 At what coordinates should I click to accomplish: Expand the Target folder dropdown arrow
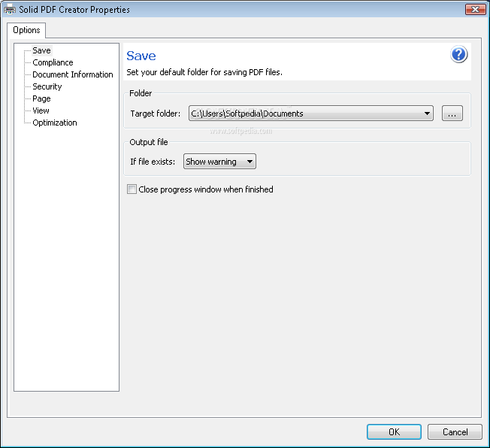427,114
